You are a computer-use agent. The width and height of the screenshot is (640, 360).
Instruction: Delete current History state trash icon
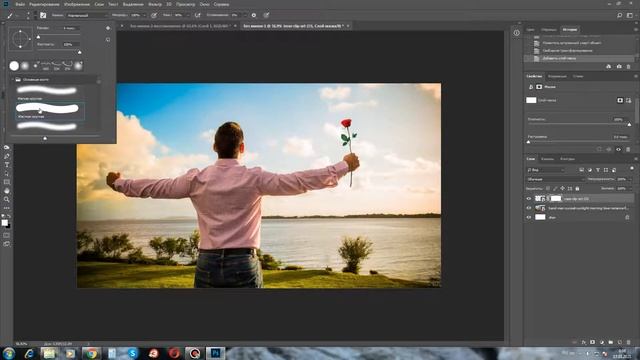(x=629, y=66)
